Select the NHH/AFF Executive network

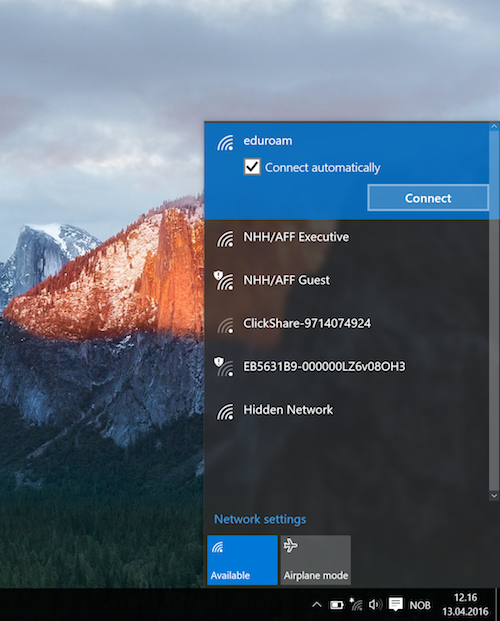[347, 238]
